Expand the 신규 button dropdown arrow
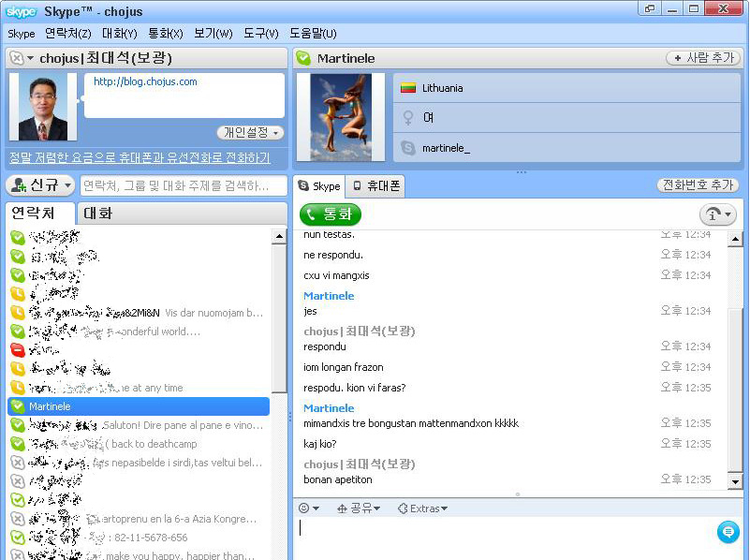The image size is (750, 560). tap(68, 185)
